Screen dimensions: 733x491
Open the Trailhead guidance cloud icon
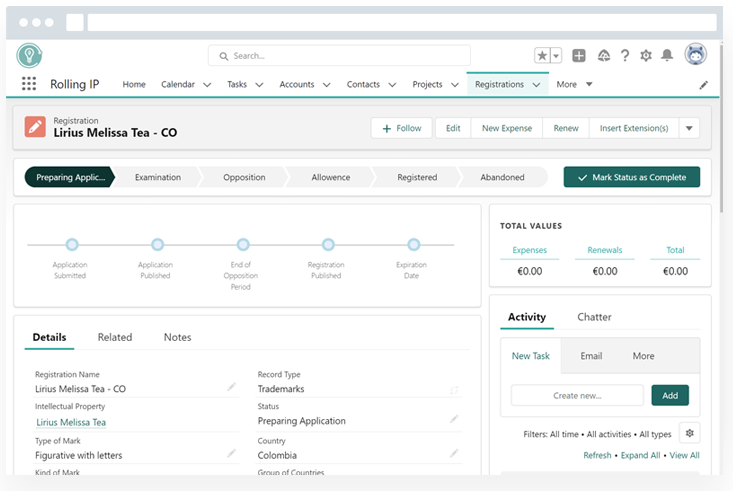[x=604, y=56]
